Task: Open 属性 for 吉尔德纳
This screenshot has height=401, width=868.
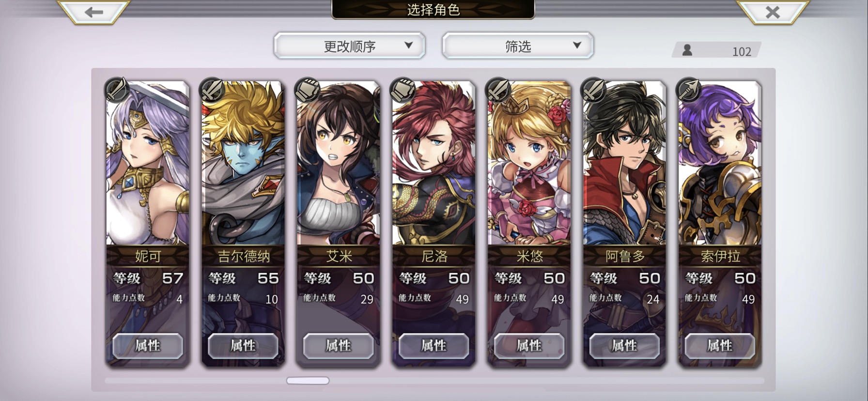Action: click(x=243, y=346)
